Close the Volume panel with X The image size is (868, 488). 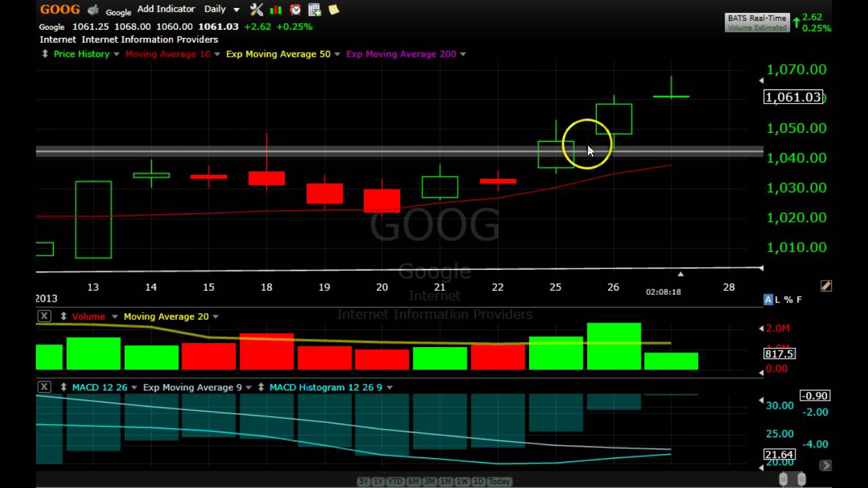[x=44, y=316]
